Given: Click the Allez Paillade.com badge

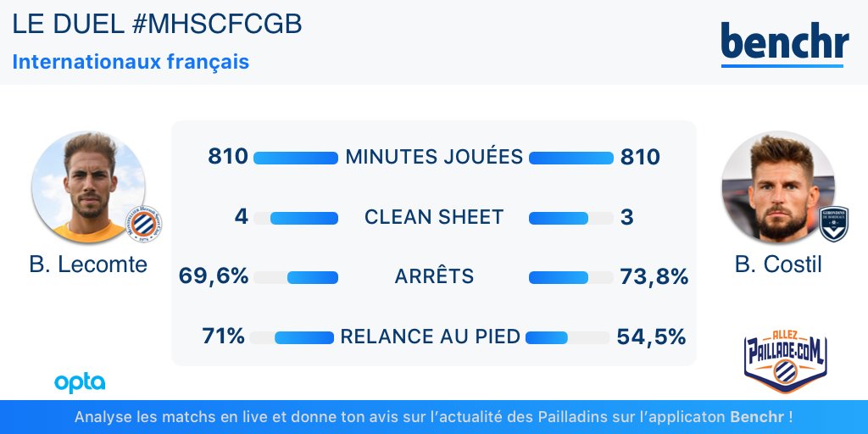Looking at the screenshot, I should tap(785, 361).
